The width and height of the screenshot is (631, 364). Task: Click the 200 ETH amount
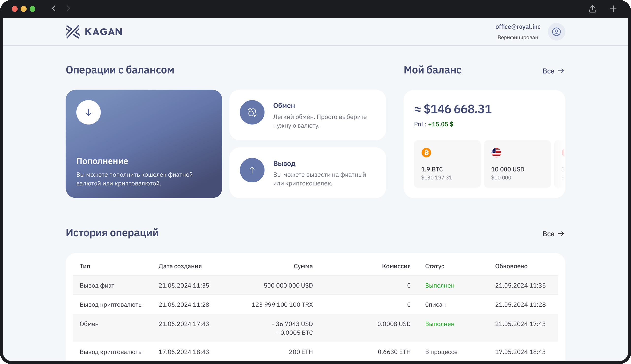(301, 352)
